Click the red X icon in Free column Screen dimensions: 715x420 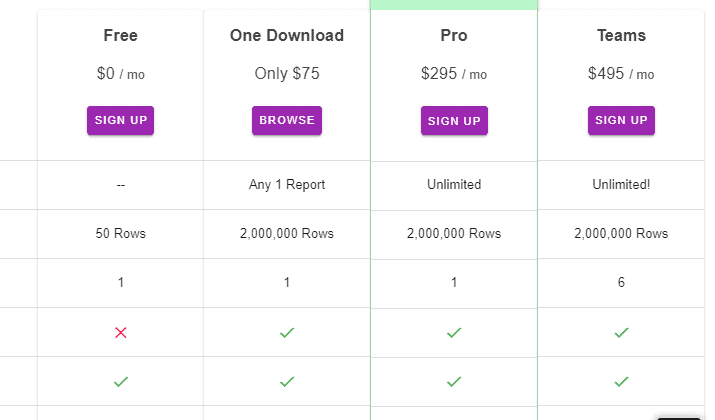(121, 332)
